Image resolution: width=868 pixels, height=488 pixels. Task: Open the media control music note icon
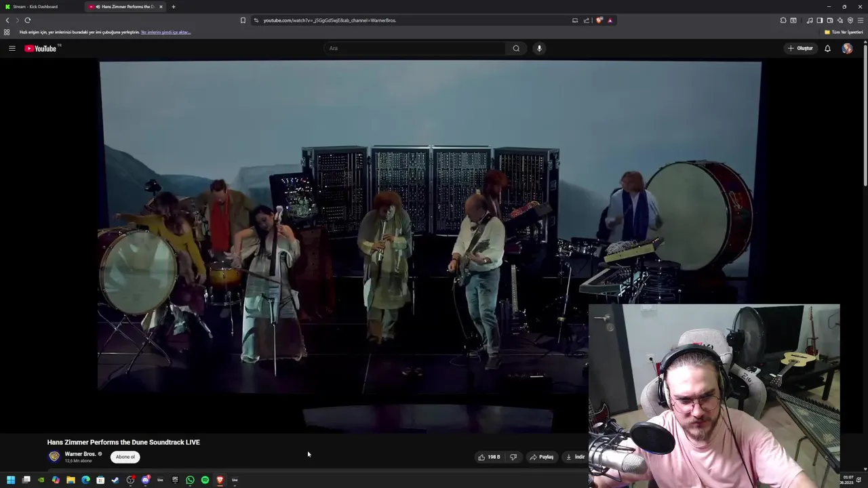coord(810,20)
